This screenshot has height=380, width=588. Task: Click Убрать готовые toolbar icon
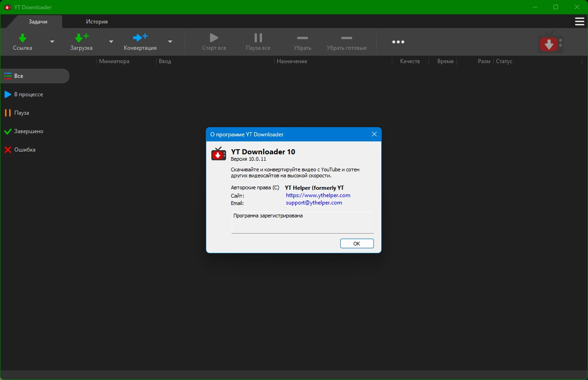click(347, 38)
